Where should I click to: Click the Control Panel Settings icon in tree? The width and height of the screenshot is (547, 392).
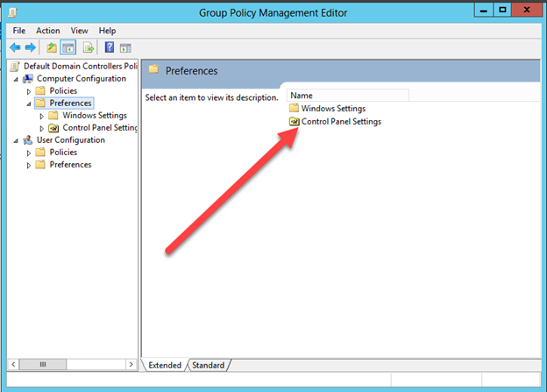[53, 128]
